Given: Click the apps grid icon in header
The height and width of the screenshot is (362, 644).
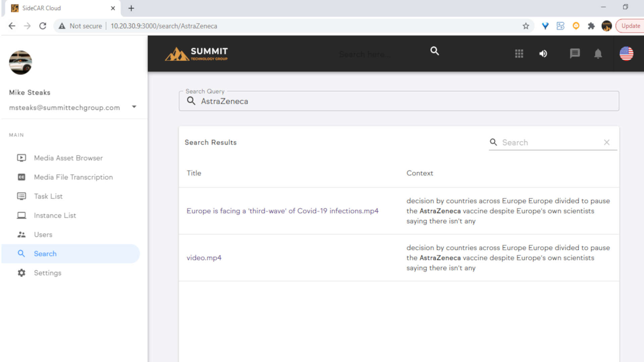Looking at the screenshot, I should 519,54.
